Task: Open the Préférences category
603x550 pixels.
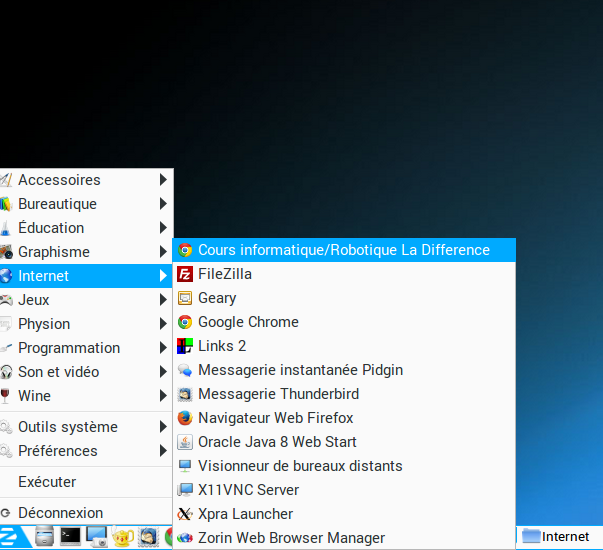Action: 86,451
